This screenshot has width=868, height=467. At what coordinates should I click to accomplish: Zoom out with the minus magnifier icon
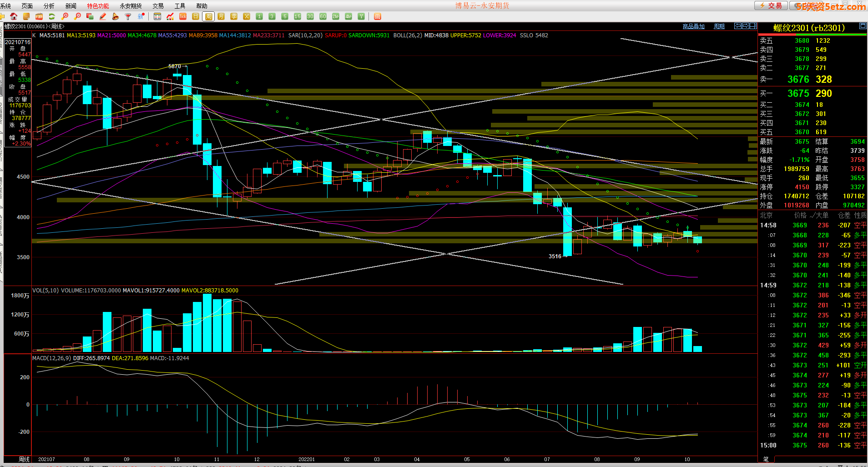[77, 16]
